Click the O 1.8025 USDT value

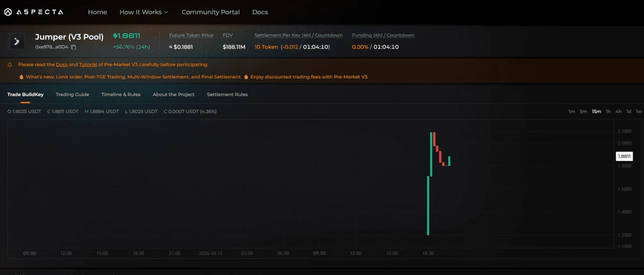click(x=24, y=112)
